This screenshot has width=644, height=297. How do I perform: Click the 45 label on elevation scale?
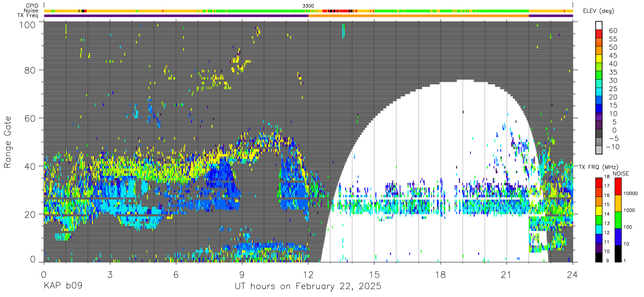pos(613,56)
